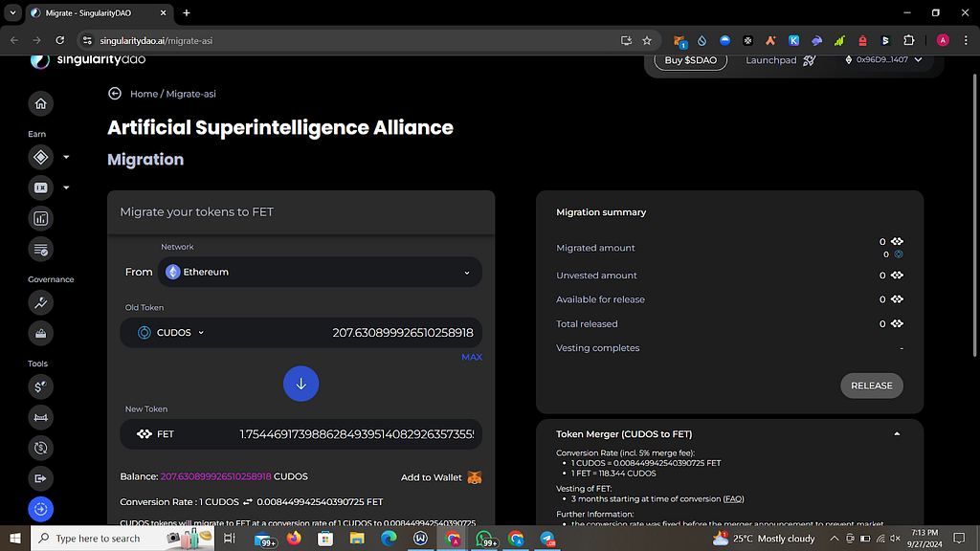Open the CUDOS old token selector
Screen dimensions: 980x551
point(171,333)
